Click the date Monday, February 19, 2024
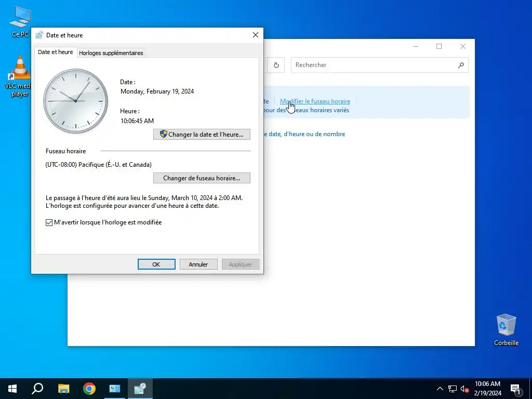532x399 pixels. pyautogui.click(x=157, y=91)
